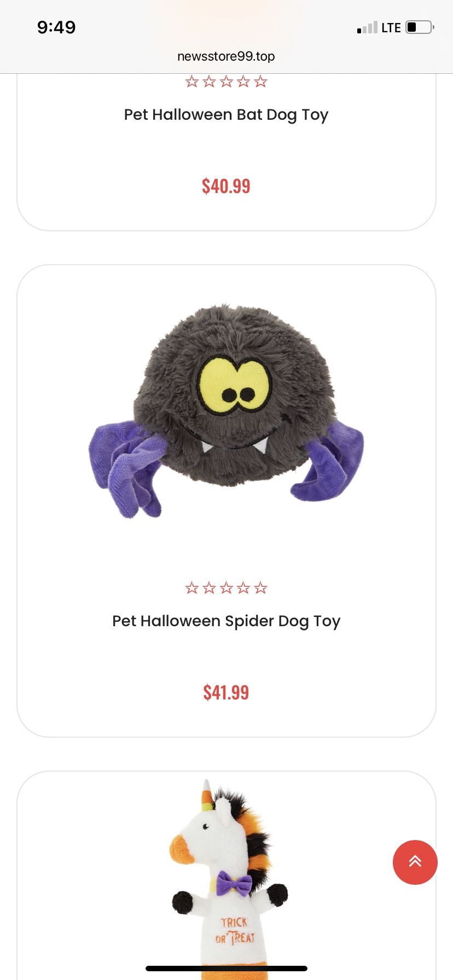Tap the home indicator bar at bottom

point(226,969)
